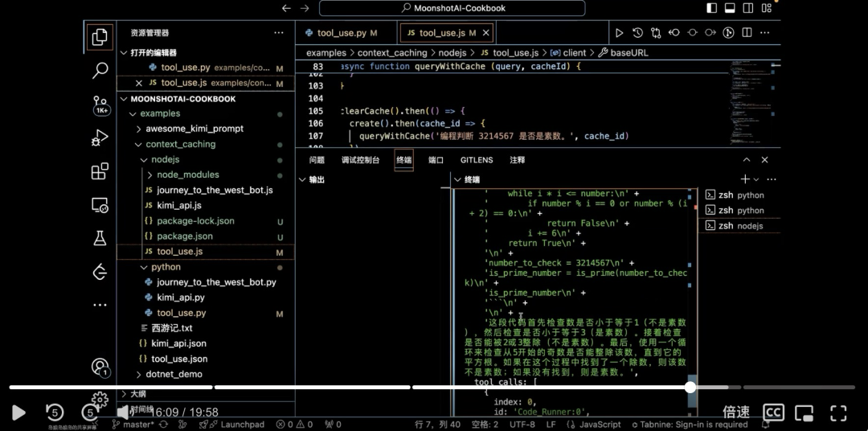Open the Run and Debug view
The width and height of the screenshot is (868, 431).
tap(100, 138)
